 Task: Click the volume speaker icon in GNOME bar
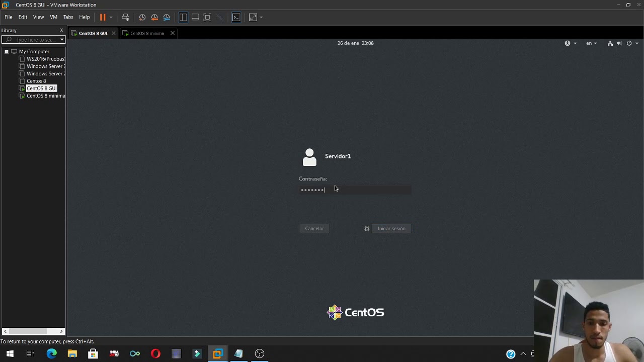tap(619, 43)
